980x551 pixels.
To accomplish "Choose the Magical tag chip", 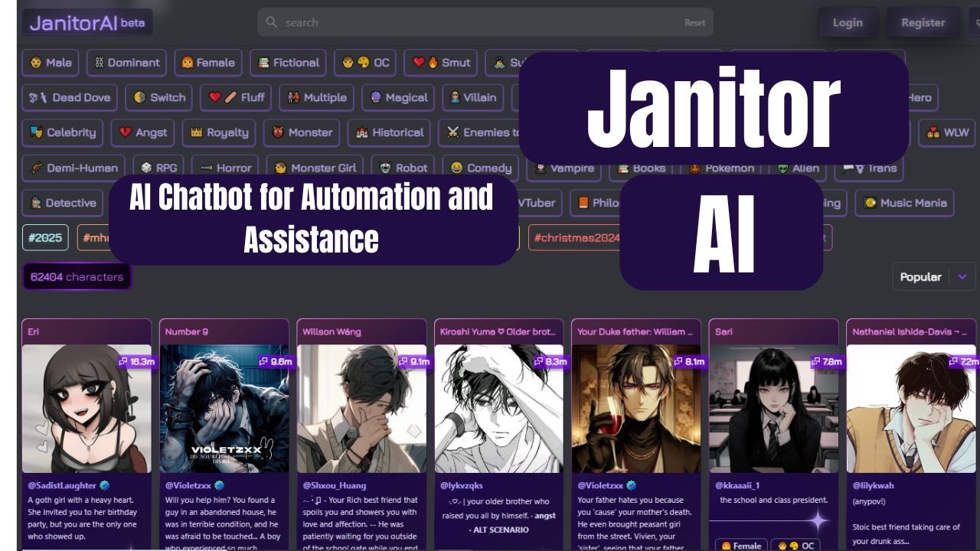I will 398,97.
